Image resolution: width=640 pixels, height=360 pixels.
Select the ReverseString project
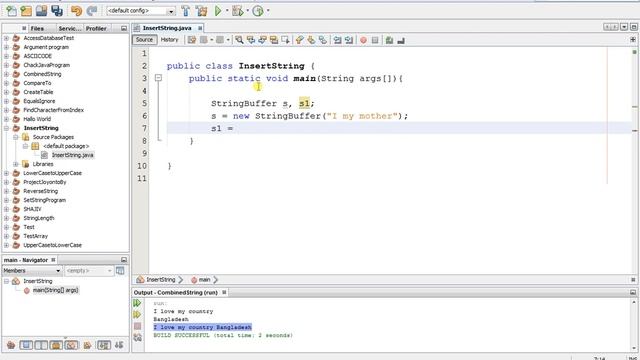coord(40,191)
